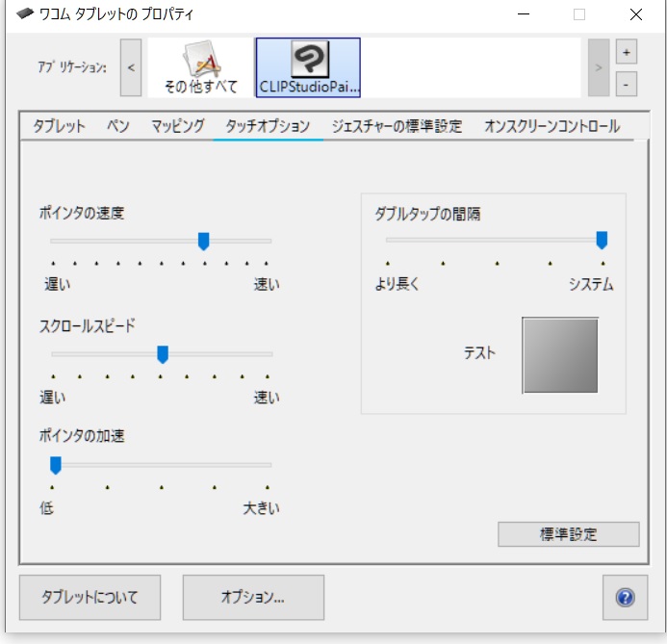Viewport: 667px width, 644px height.
Task: Click the ポインタの速度 label
Action: tap(82, 213)
